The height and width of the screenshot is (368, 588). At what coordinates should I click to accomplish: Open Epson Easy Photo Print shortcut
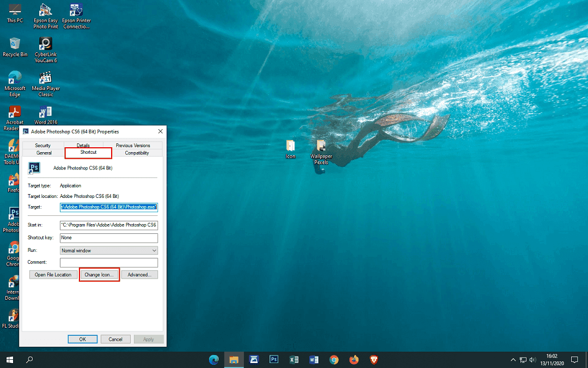click(x=46, y=16)
